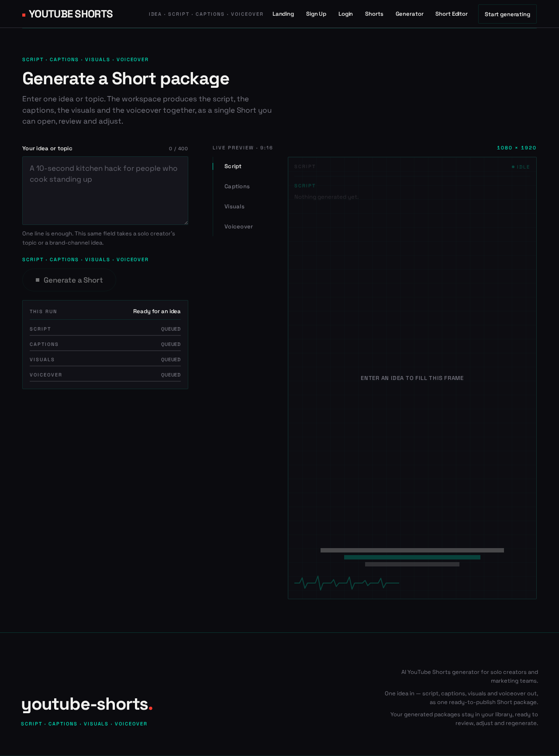This screenshot has height=756, width=559.
Task: Open the Login nav link
Action: click(x=345, y=14)
